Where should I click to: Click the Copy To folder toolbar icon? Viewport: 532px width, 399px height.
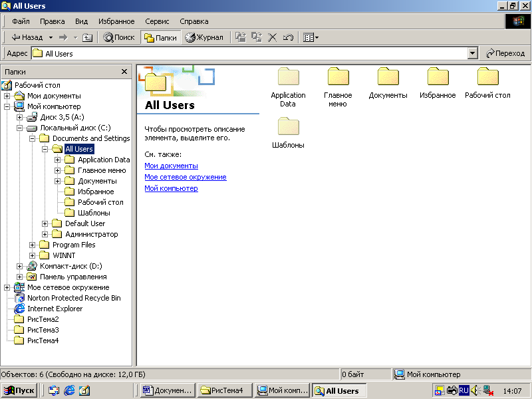tap(257, 37)
